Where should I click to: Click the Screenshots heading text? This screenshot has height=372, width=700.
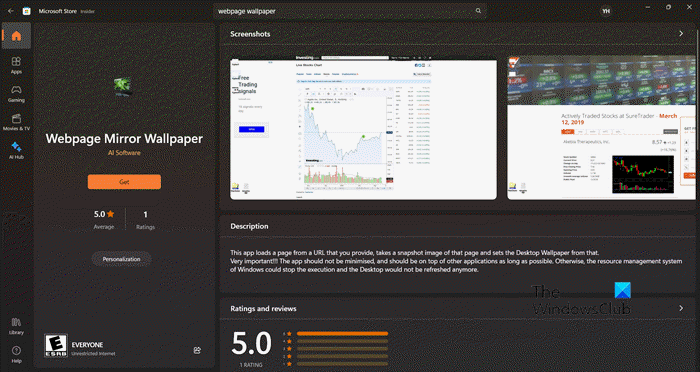coord(250,34)
